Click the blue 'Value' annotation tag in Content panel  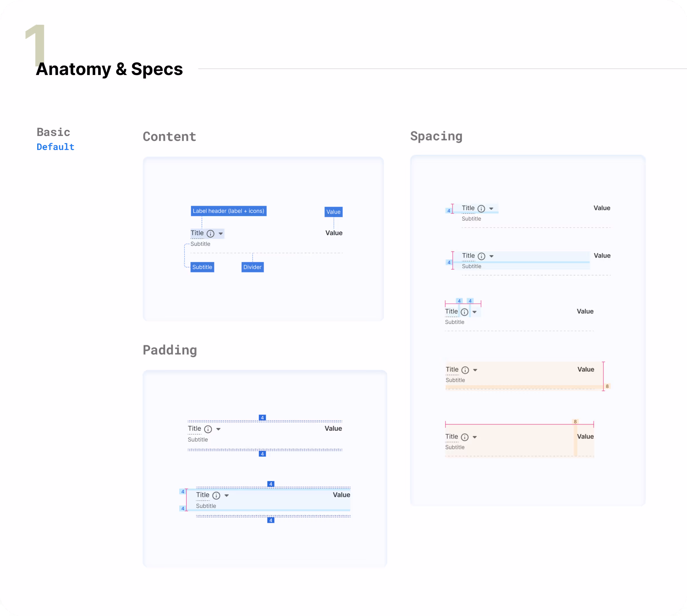(x=333, y=212)
